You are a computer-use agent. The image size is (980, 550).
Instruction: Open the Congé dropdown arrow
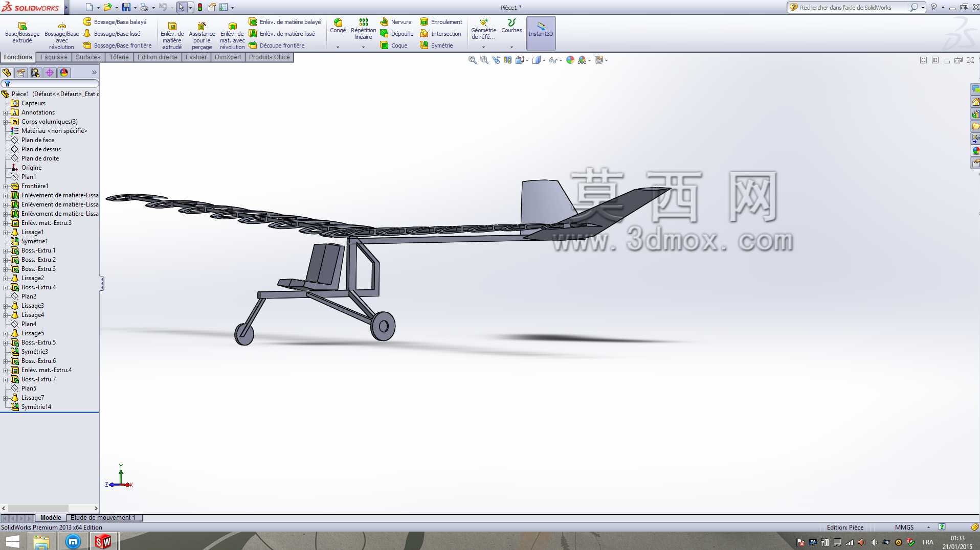pyautogui.click(x=338, y=47)
